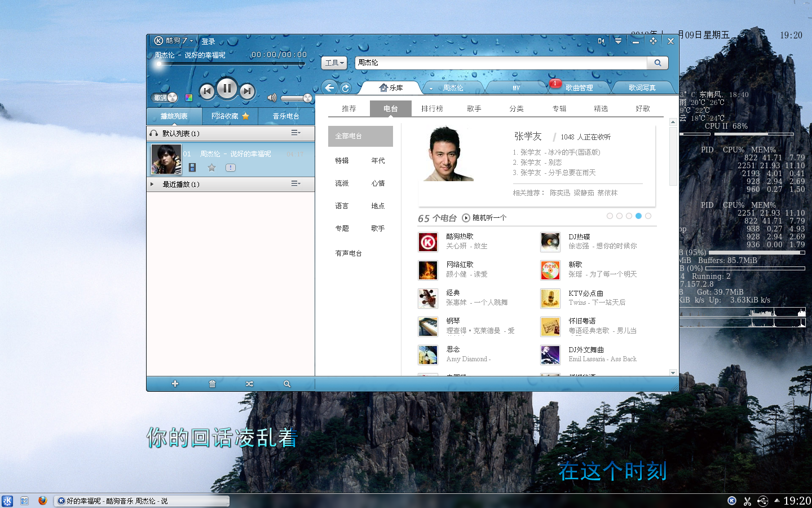Open the 周杰伦 search results tab
Image resolution: width=812 pixels, height=508 pixels.
coord(453,88)
